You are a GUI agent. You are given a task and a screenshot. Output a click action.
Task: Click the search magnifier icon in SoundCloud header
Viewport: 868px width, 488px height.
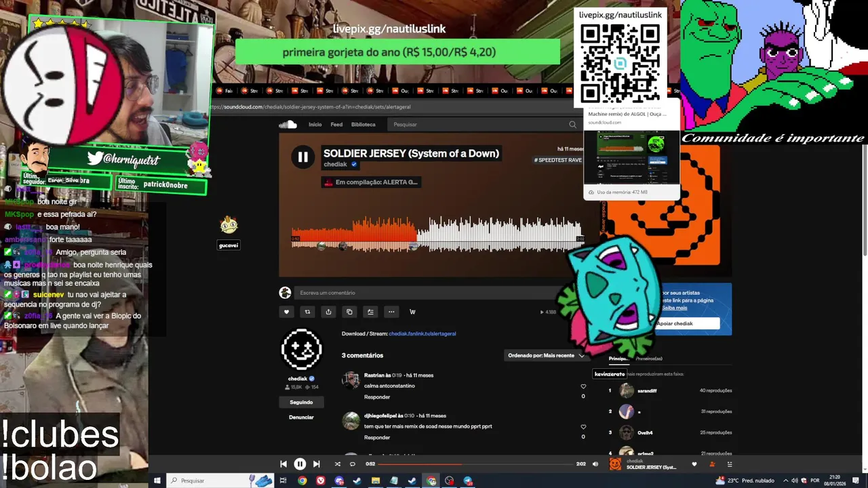click(572, 125)
